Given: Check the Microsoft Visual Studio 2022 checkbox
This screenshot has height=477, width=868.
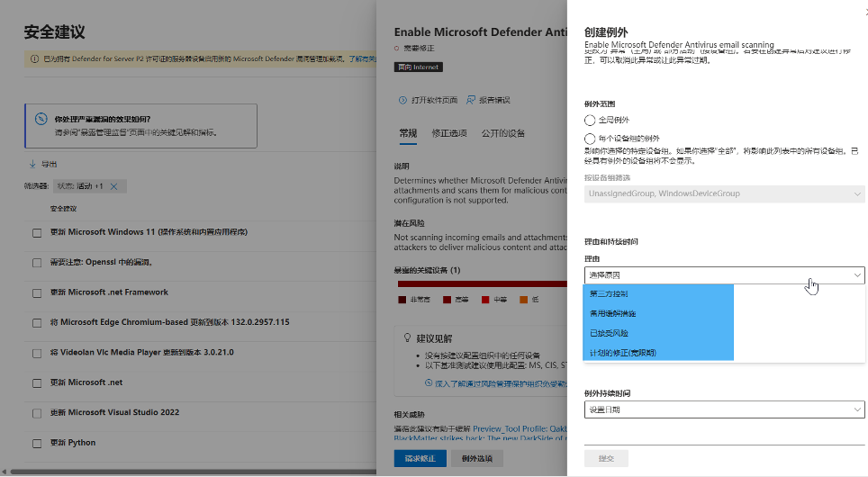Looking at the screenshot, I should pos(37,413).
